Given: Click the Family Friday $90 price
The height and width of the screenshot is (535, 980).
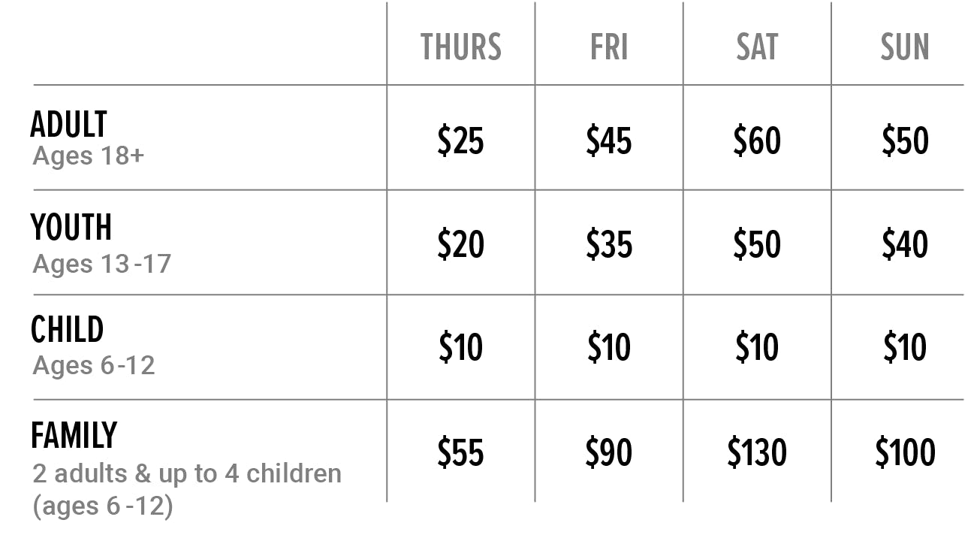Looking at the screenshot, I should pos(609,452).
